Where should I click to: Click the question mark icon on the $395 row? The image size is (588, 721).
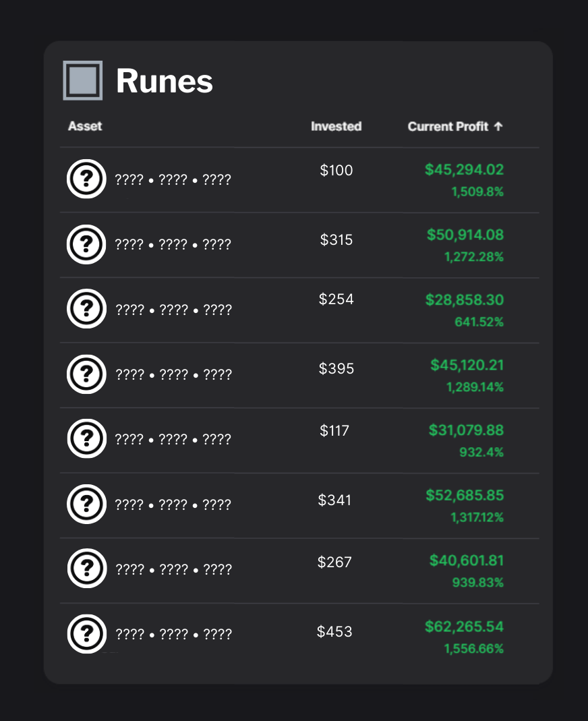86,374
